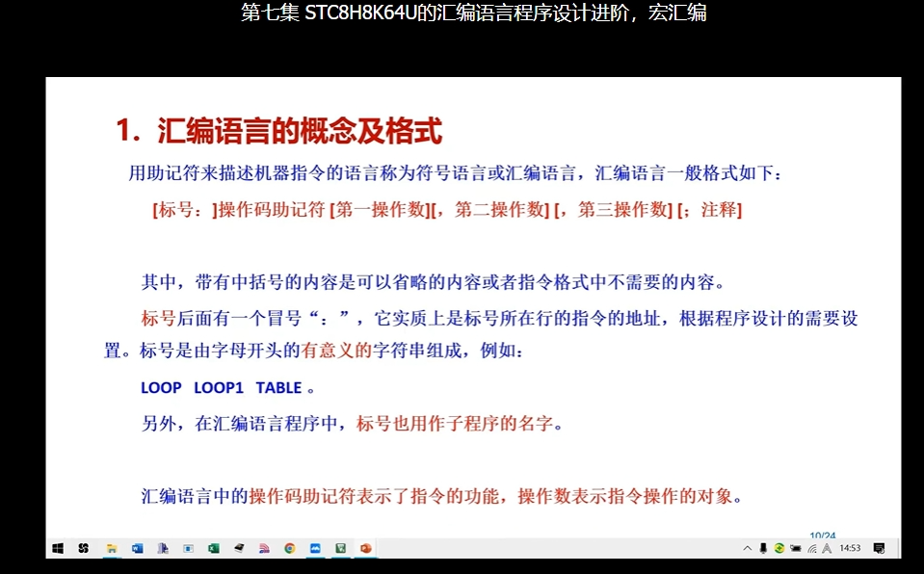Click the black pinwheel taskbar icon

pos(83,549)
